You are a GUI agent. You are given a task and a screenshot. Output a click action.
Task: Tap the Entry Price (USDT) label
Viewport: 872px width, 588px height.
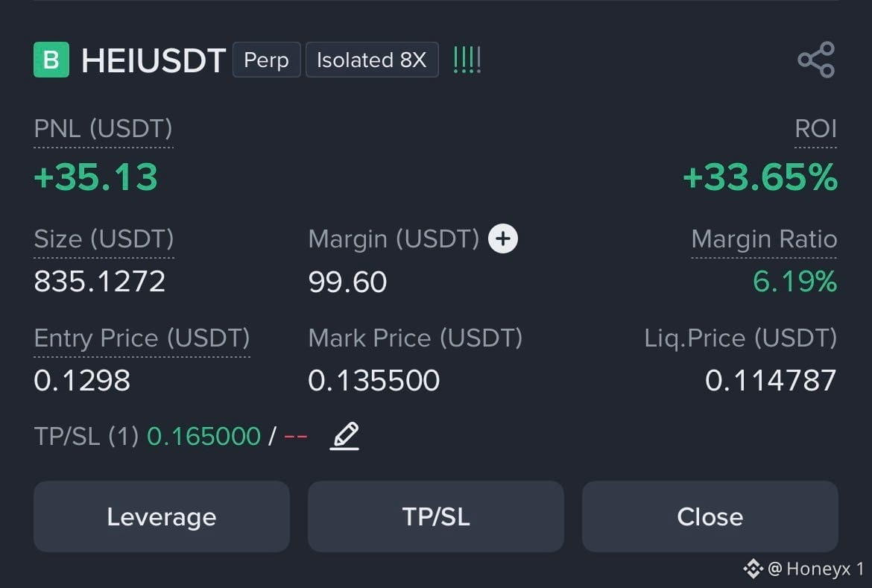pos(142,338)
